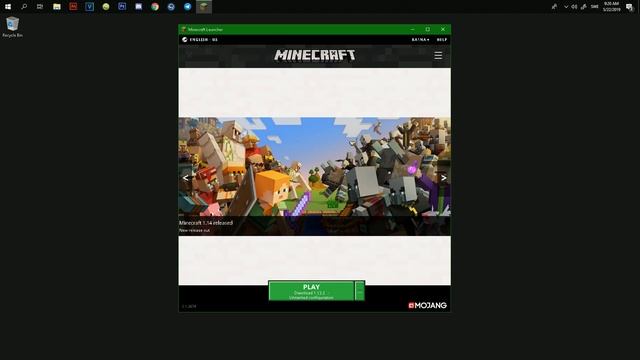Open the Minecraft launcher hamburger menu

click(438, 56)
